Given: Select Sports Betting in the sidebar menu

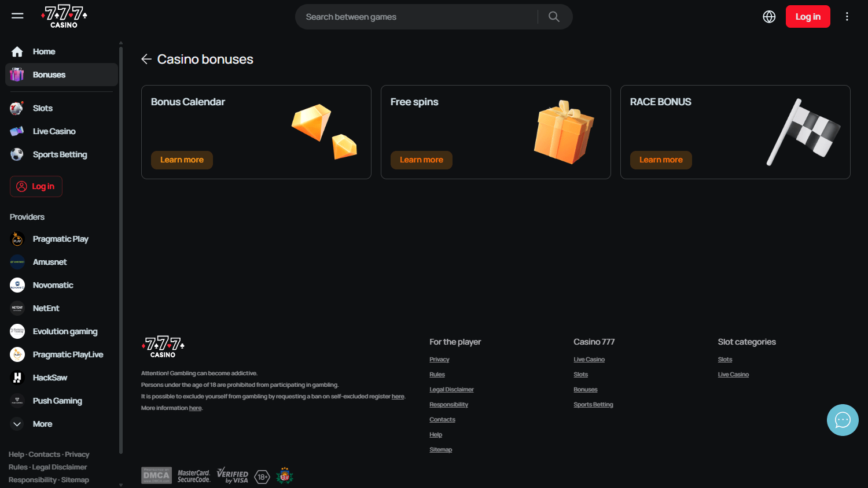Looking at the screenshot, I should tap(61, 154).
